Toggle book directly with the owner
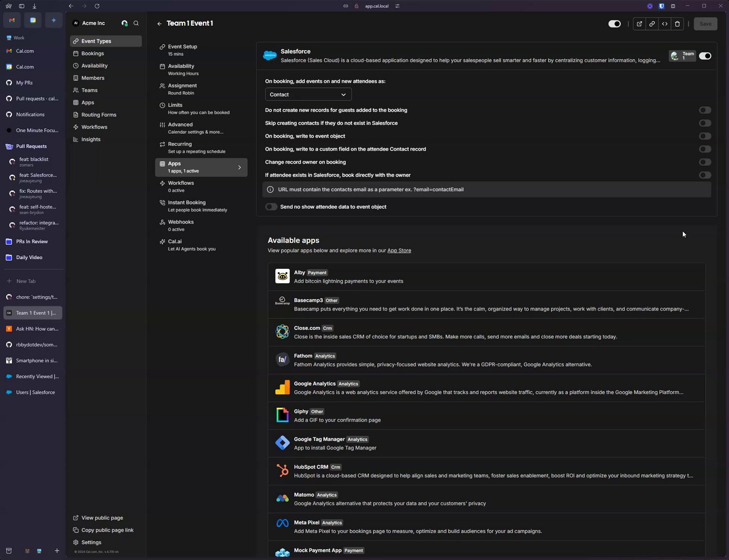This screenshot has height=560, width=729. point(705,175)
